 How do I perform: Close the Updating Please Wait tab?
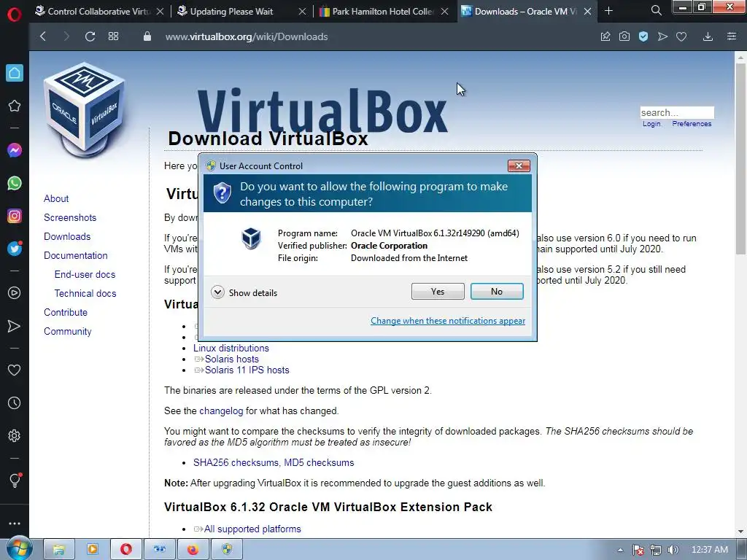pos(302,11)
